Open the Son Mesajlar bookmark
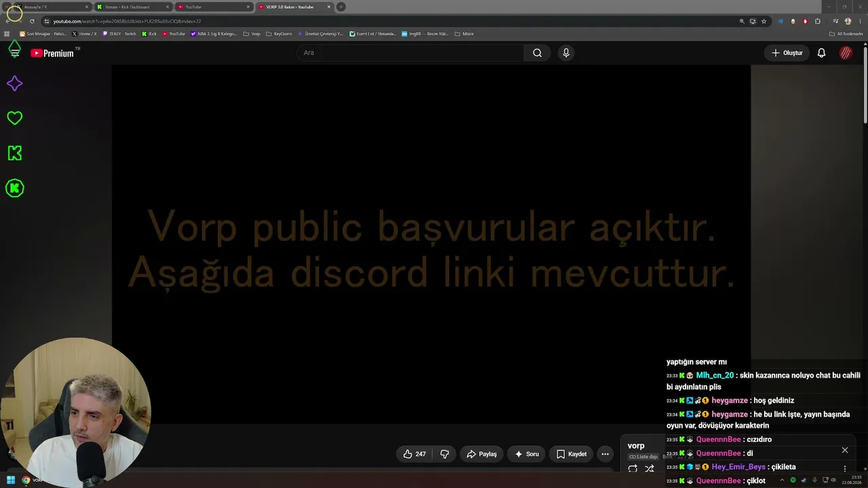 [43, 34]
